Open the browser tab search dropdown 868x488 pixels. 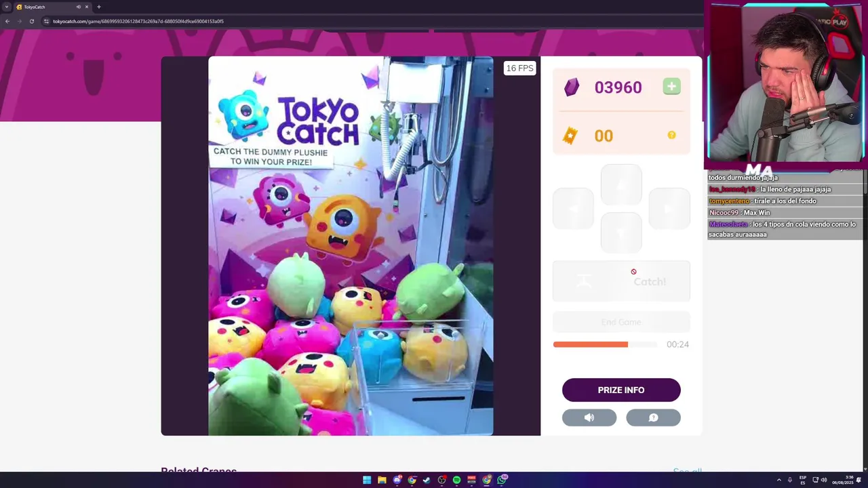tap(7, 7)
